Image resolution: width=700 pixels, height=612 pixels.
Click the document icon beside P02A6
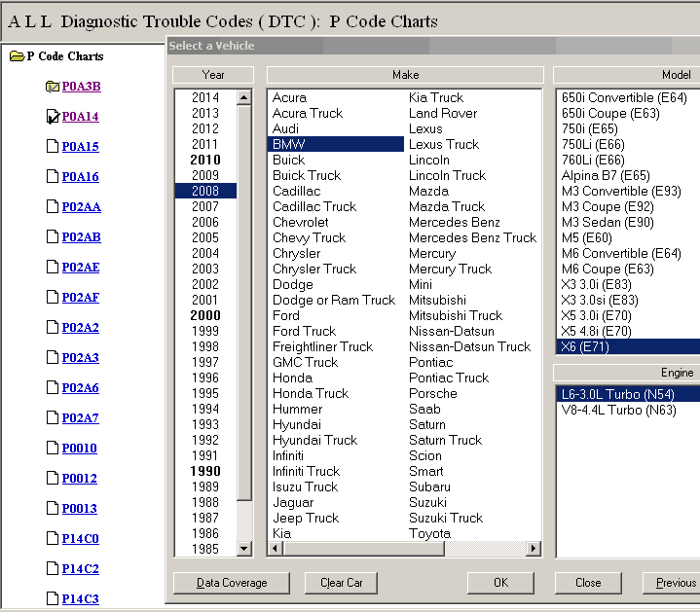point(53,387)
